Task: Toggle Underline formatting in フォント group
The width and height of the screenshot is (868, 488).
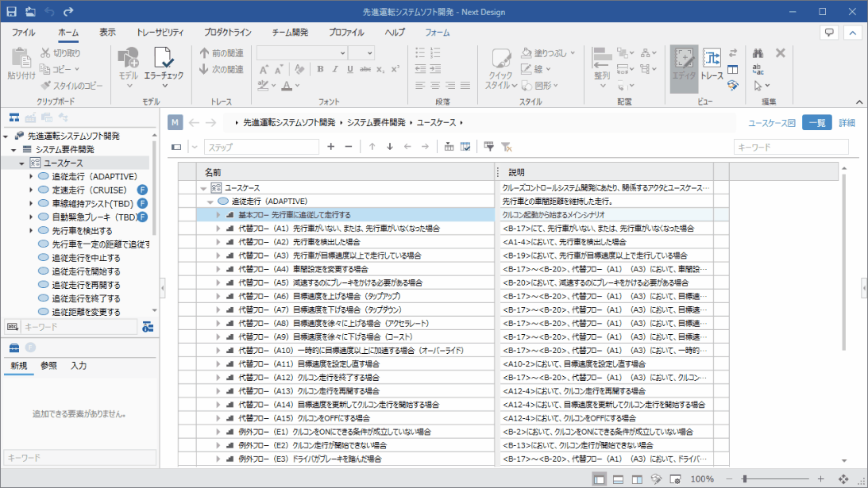Action: click(350, 69)
